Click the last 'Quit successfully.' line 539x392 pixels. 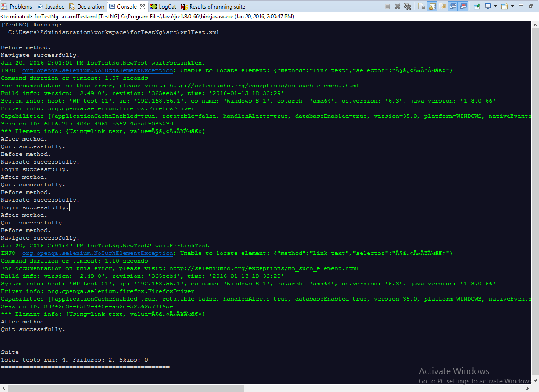(33, 329)
